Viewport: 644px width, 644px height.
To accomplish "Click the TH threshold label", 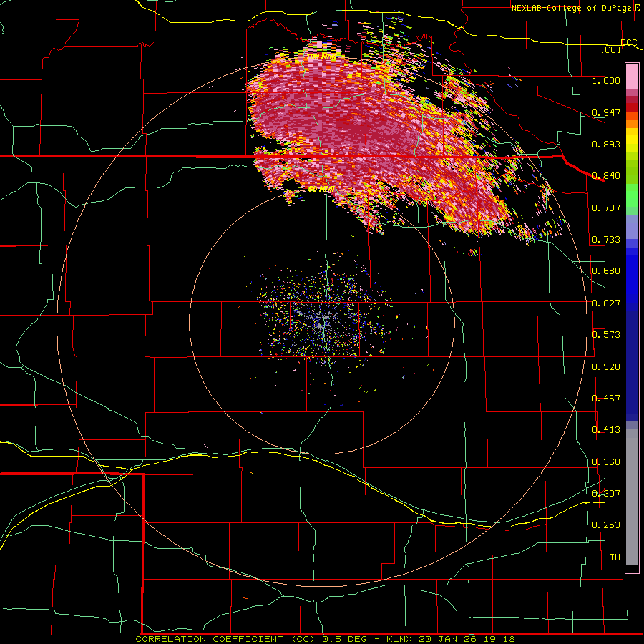I will (x=615, y=557).
